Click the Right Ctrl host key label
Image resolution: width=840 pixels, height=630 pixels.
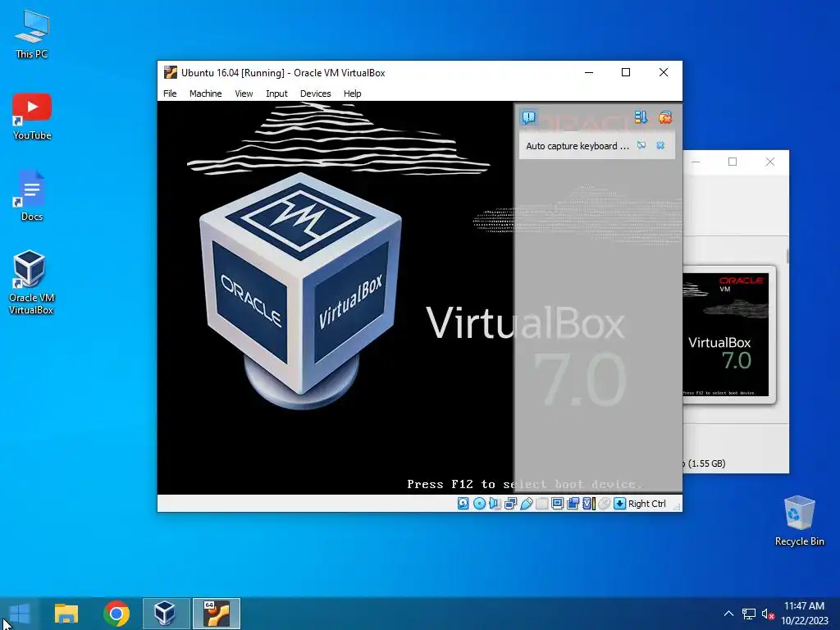(x=647, y=504)
